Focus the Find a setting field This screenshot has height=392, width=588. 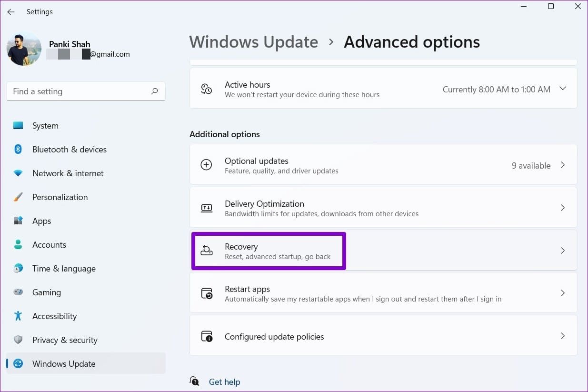coord(86,91)
